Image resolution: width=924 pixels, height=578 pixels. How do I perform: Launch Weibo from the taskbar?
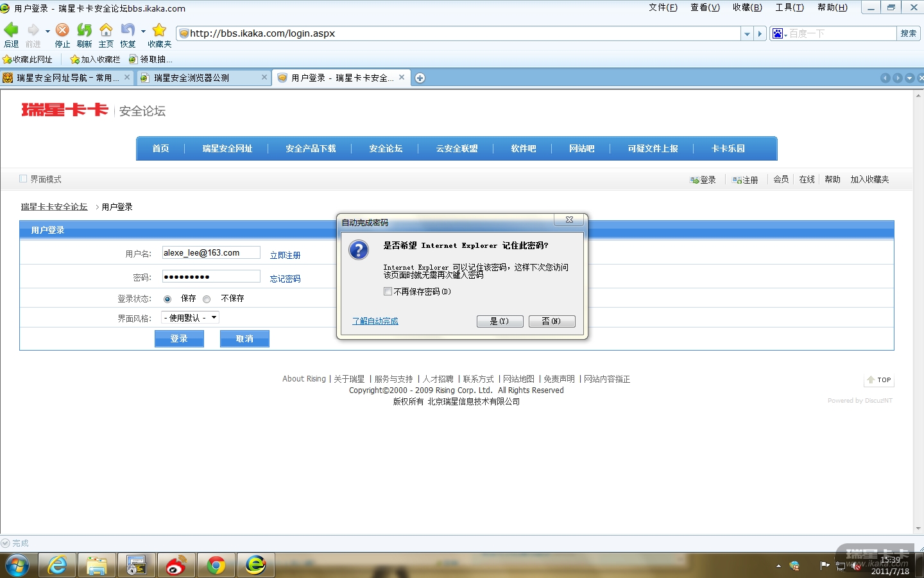pos(176,566)
